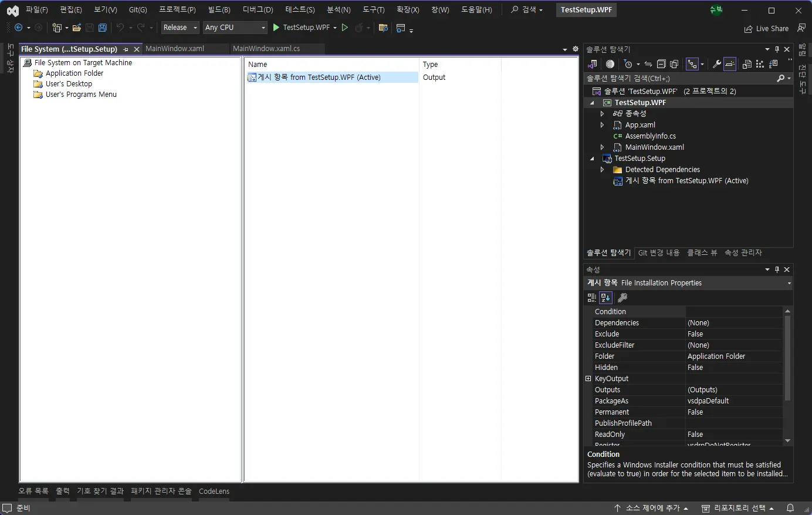Click the Save All disks icon
Image resolution: width=812 pixels, height=515 pixels.
pyautogui.click(x=103, y=28)
